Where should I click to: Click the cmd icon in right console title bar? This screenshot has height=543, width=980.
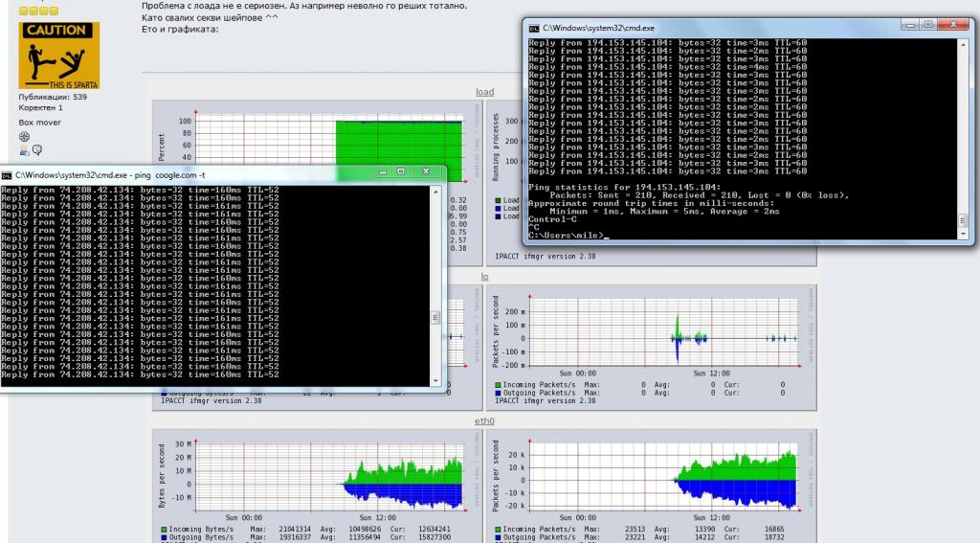tap(533, 28)
